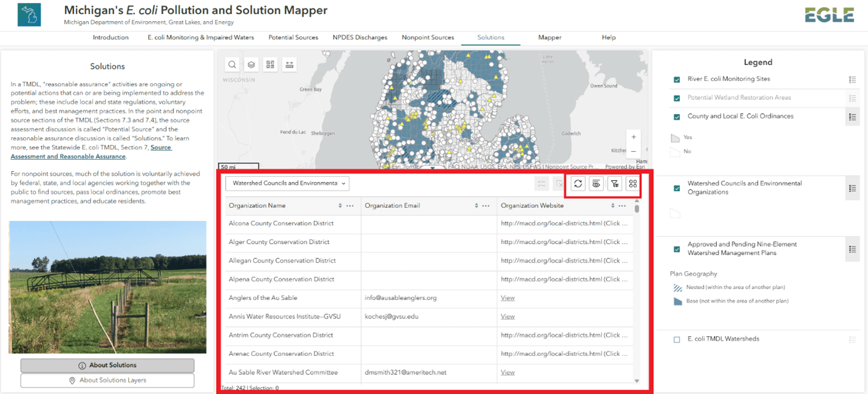Click the table filter funnel icon
This screenshot has width=868, height=394.
coord(615,183)
